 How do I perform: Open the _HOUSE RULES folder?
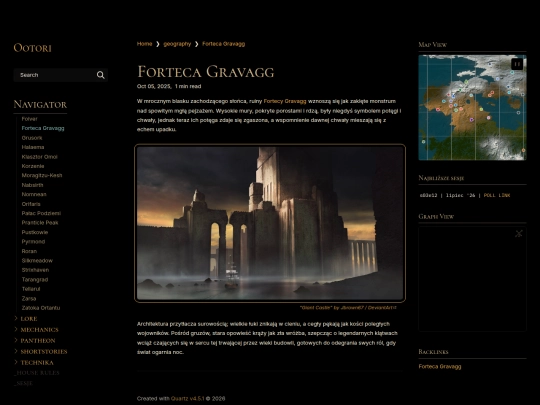point(37,373)
